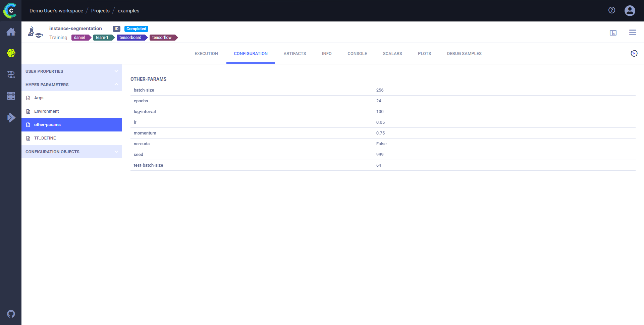Open Datasets via the server icon
644x325 pixels.
(11, 96)
